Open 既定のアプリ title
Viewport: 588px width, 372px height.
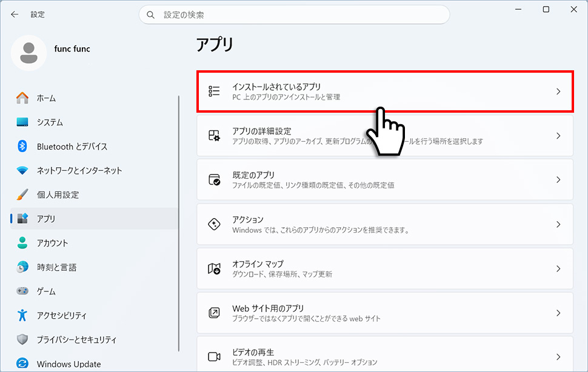[253, 175]
